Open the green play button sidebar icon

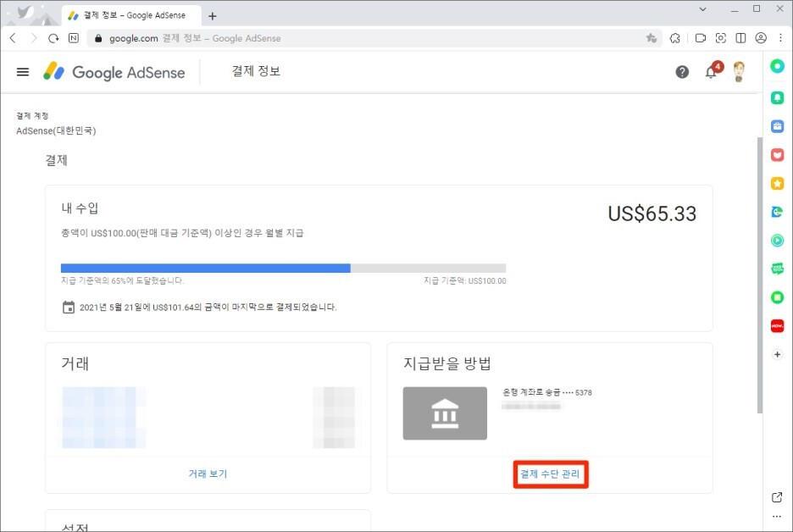777,241
